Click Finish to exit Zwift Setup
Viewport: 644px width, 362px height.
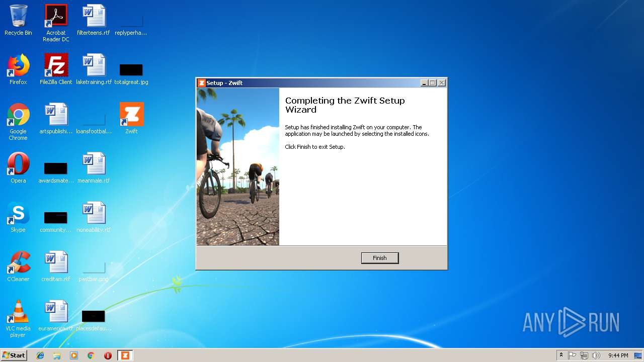click(x=380, y=258)
